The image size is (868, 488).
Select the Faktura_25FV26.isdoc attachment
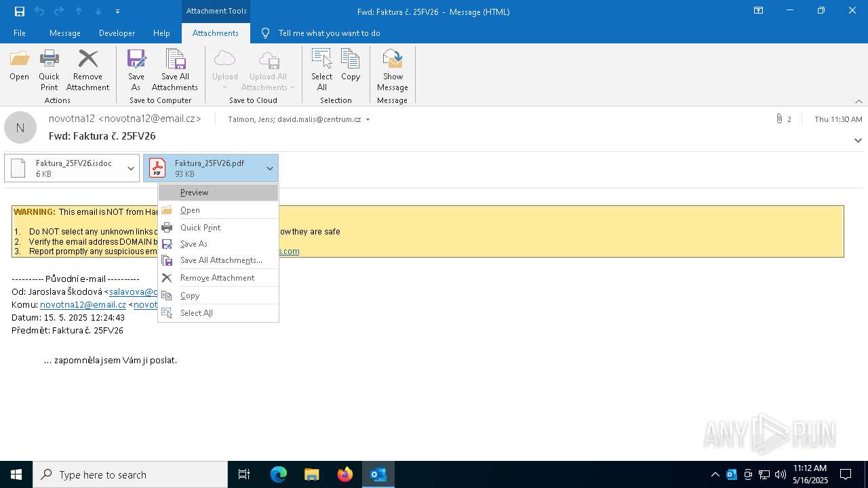pyautogui.click(x=64, y=168)
